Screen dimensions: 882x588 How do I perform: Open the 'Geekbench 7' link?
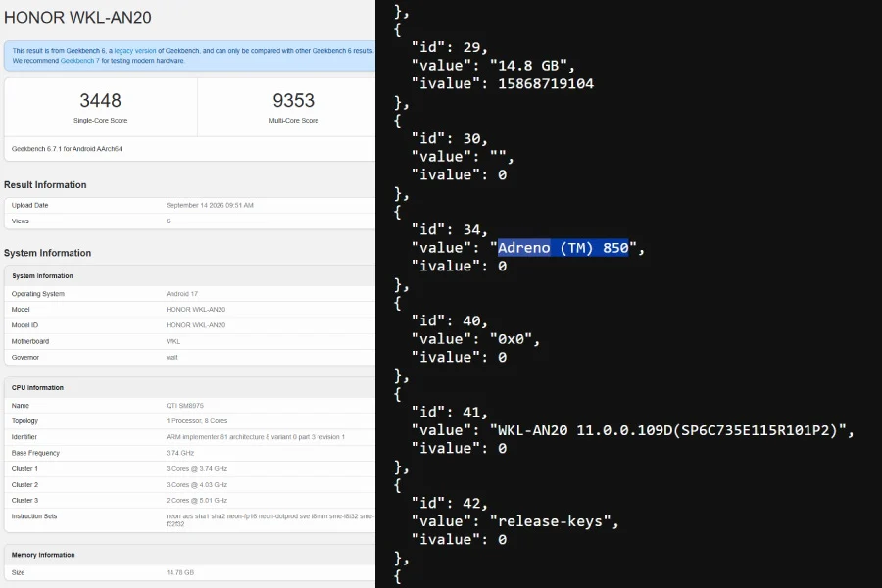pos(80,61)
